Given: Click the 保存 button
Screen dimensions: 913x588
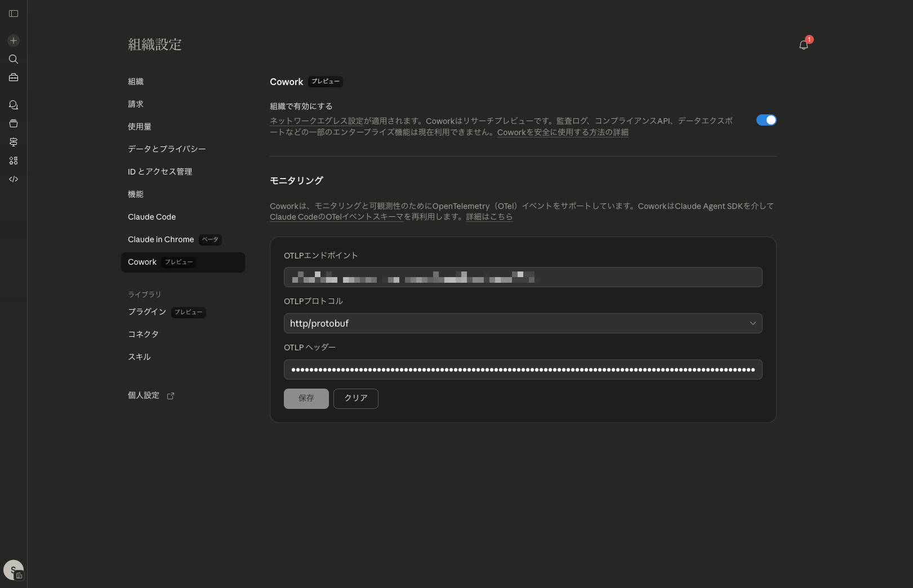Looking at the screenshot, I should pos(306,399).
